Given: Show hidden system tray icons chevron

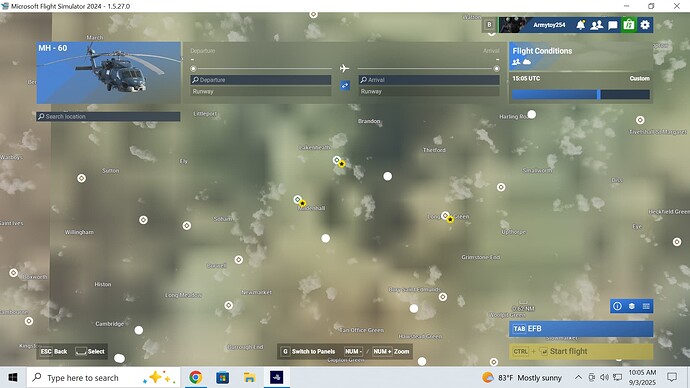Looking at the screenshot, I should pyautogui.click(x=578, y=377).
